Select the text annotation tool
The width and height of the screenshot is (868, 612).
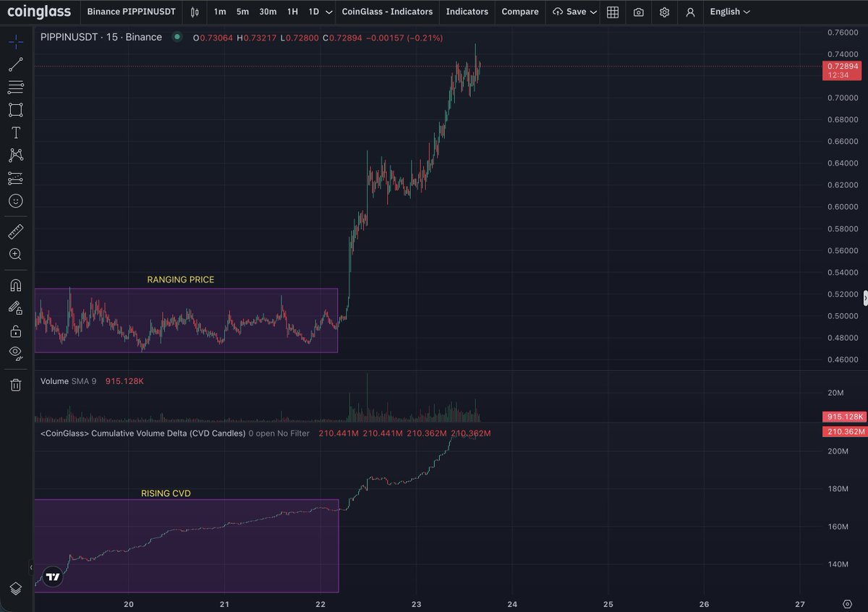point(15,133)
